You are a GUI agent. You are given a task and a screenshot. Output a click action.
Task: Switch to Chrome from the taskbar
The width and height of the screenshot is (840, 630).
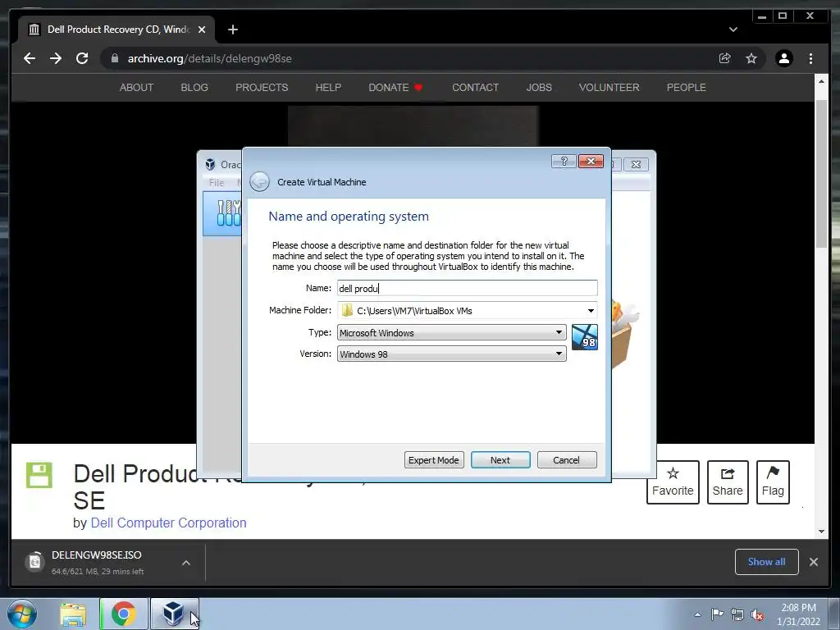click(x=123, y=614)
